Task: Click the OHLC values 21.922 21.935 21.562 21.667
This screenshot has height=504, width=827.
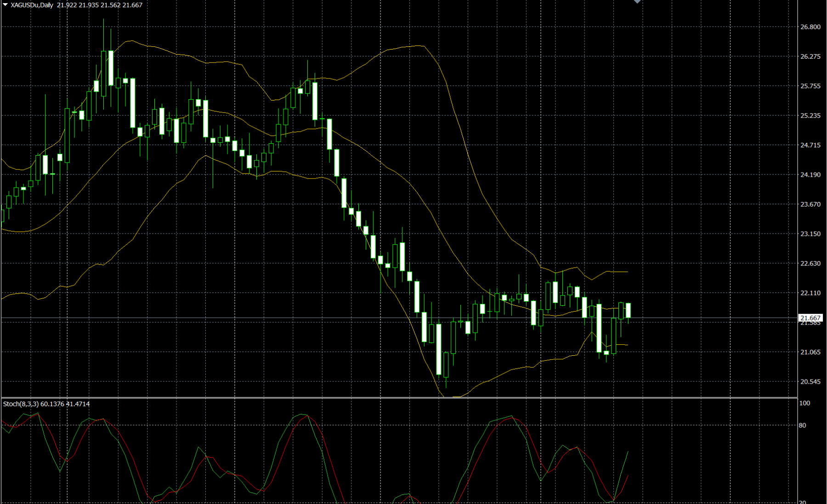Action: (100, 5)
